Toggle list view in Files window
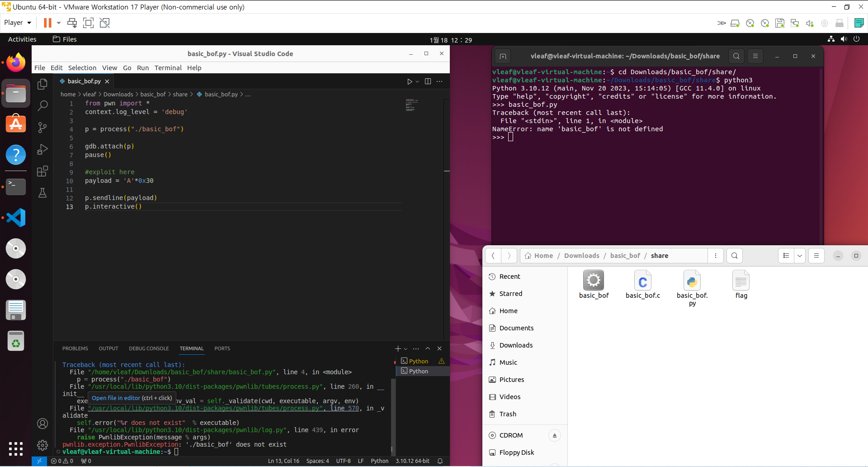868x467 pixels. point(786,256)
